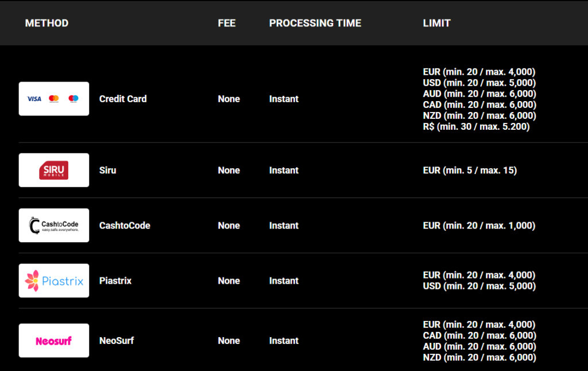Click the Piastrix logo
588x371 pixels.
[54, 281]
